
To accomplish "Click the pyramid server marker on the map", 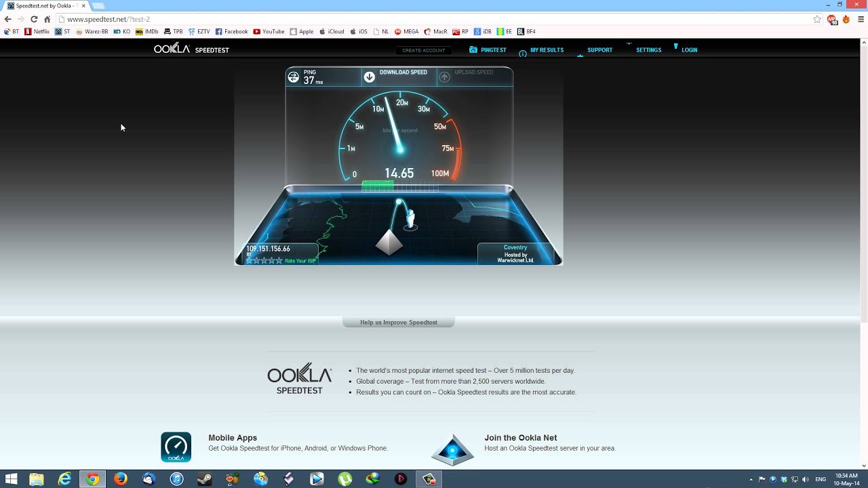I will pos(389,242).
